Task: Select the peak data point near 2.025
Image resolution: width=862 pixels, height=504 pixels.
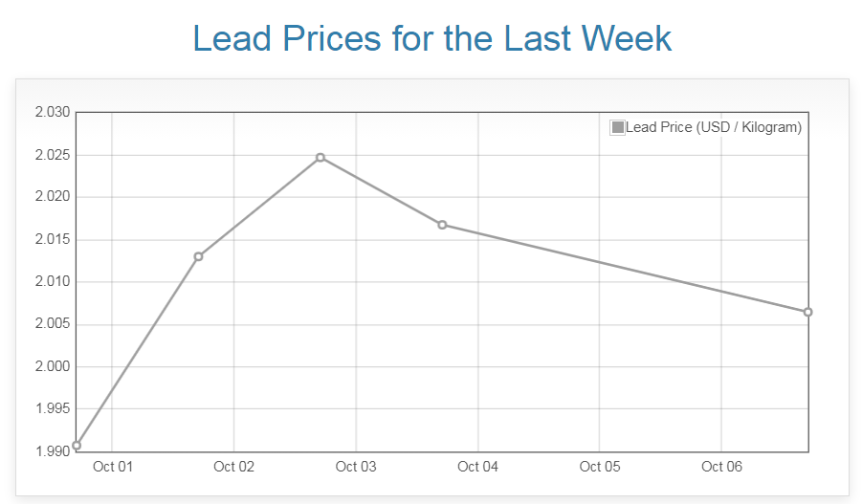Action: [320, 157]
